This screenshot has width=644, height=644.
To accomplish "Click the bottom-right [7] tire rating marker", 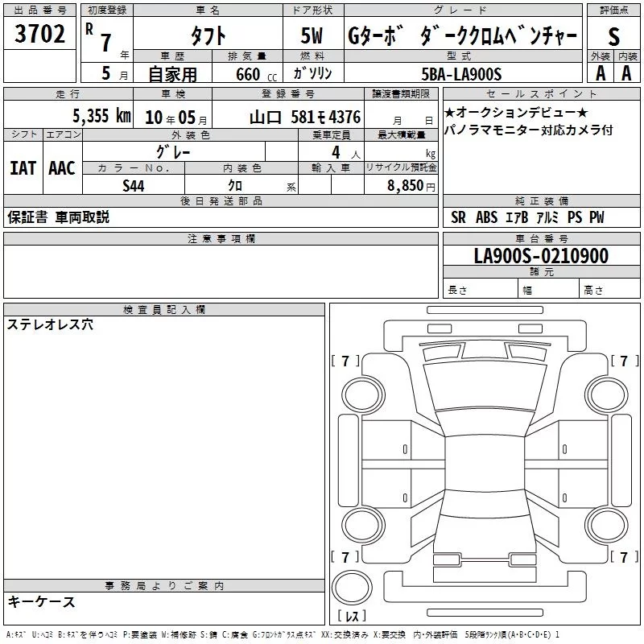I will click(623, 557).
